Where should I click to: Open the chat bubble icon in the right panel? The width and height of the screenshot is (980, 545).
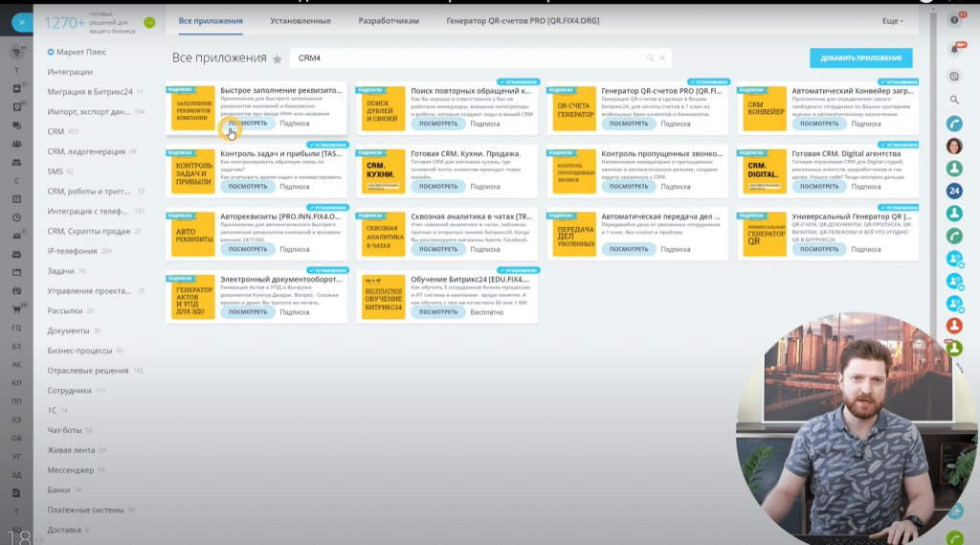[x=954, y=77]
